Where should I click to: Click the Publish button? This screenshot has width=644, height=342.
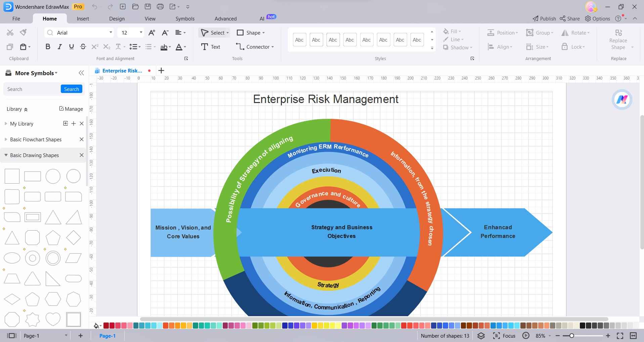(x=544, y=19)
